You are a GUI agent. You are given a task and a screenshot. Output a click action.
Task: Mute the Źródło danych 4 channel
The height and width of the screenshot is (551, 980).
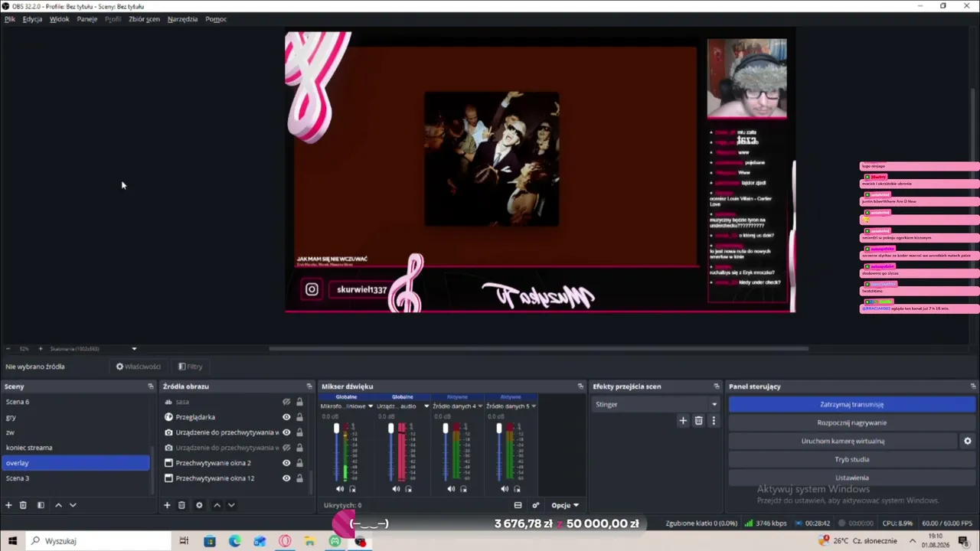451,489
